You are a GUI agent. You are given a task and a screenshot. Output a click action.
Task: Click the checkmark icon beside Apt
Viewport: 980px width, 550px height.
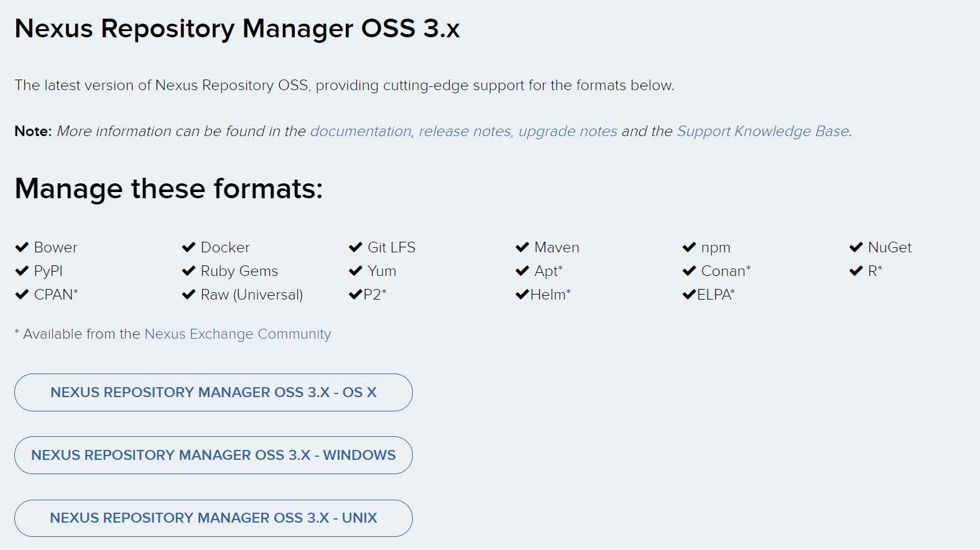[522, 270]
